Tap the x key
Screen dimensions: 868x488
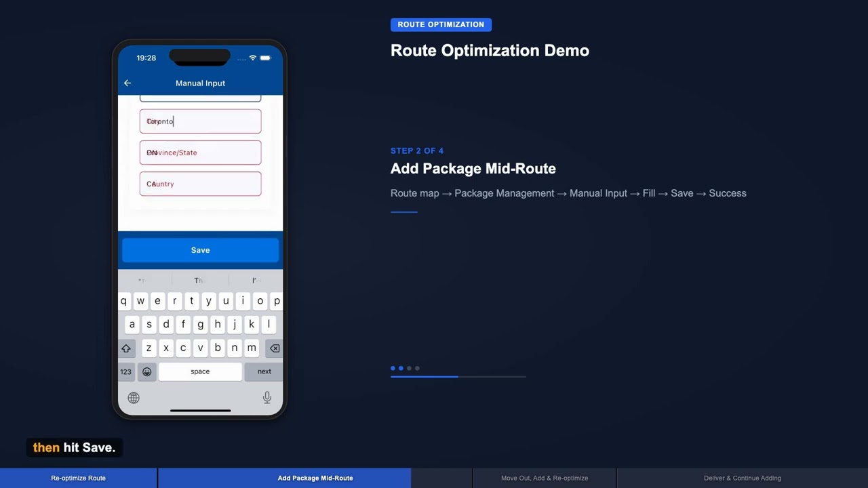tap(166, 348)
